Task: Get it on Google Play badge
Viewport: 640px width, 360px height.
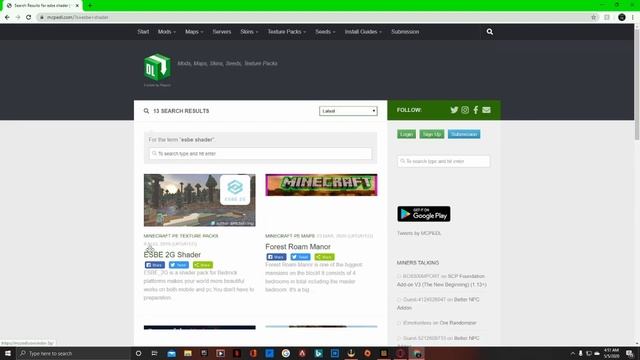Action: pos(424,214)
